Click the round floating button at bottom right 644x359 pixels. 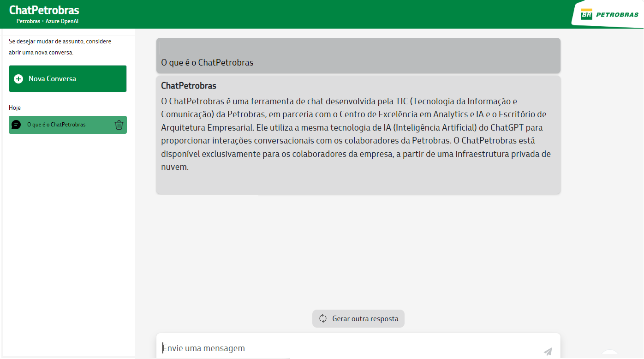[610, 354]
